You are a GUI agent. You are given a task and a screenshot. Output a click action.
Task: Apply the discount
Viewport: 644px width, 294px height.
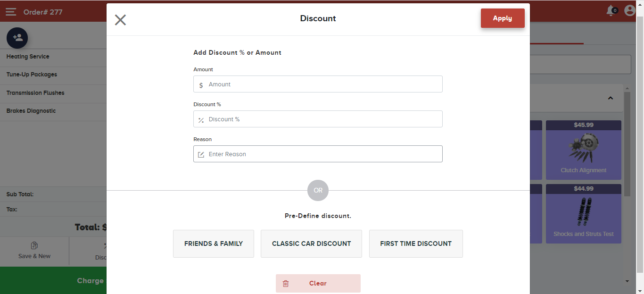[x=503, y=18]
